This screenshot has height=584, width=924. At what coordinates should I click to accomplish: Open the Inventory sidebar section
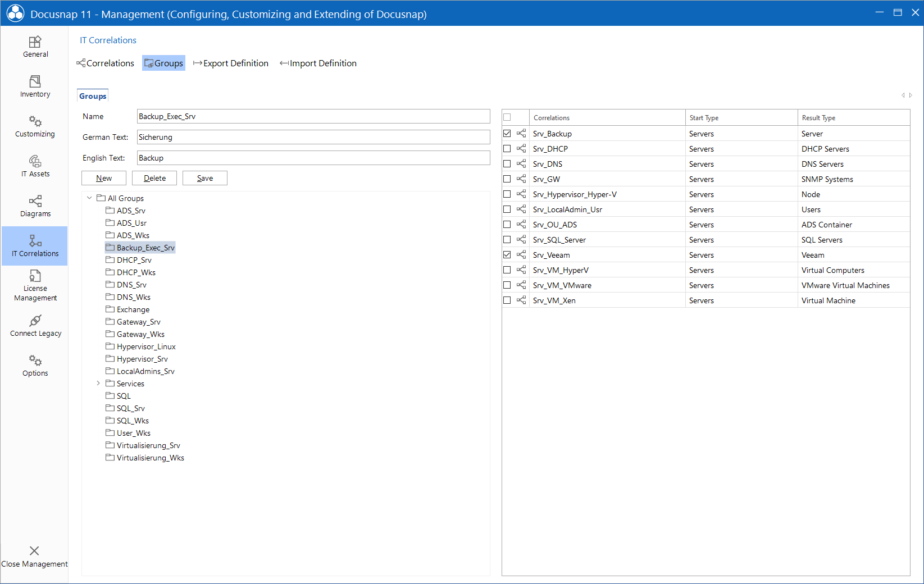click(x=34, y=85)
